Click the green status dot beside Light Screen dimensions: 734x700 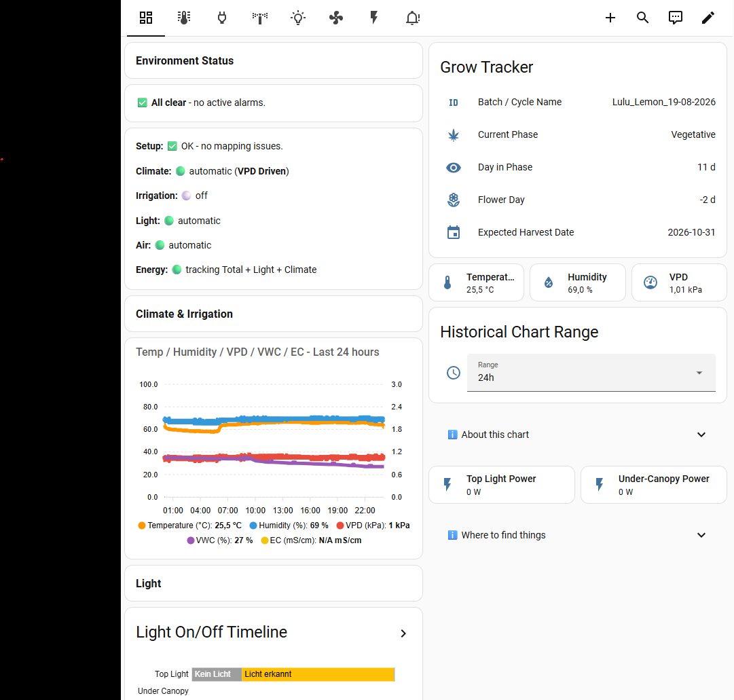(x=169, y=221)
